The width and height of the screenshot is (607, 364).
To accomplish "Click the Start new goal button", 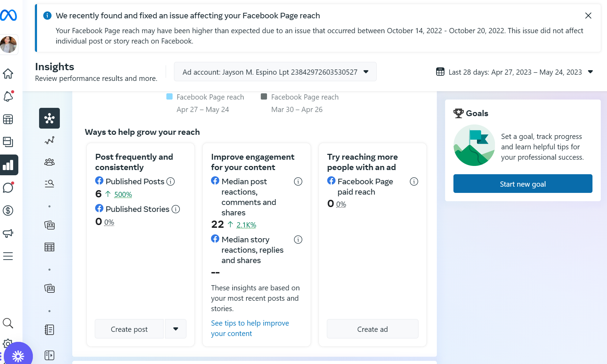I will click(x=523, y=184).
